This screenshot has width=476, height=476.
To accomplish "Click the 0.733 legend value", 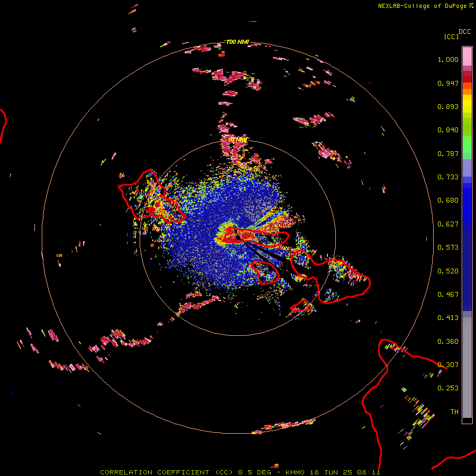I will point(448,177).
